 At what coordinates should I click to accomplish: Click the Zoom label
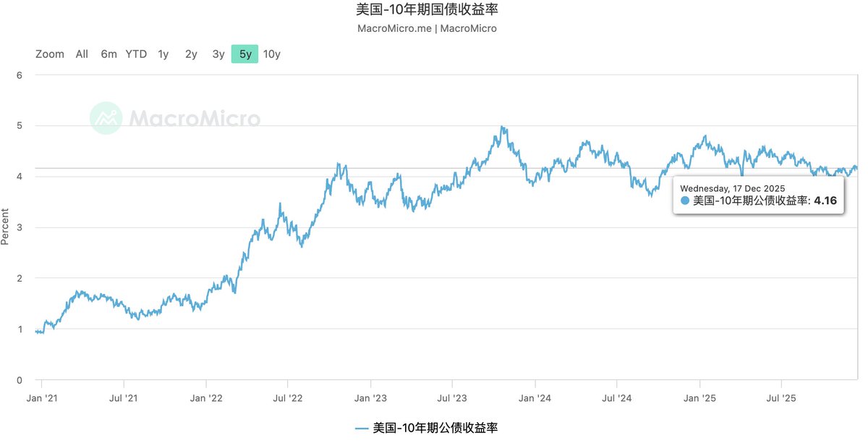(x=49, y=54)
